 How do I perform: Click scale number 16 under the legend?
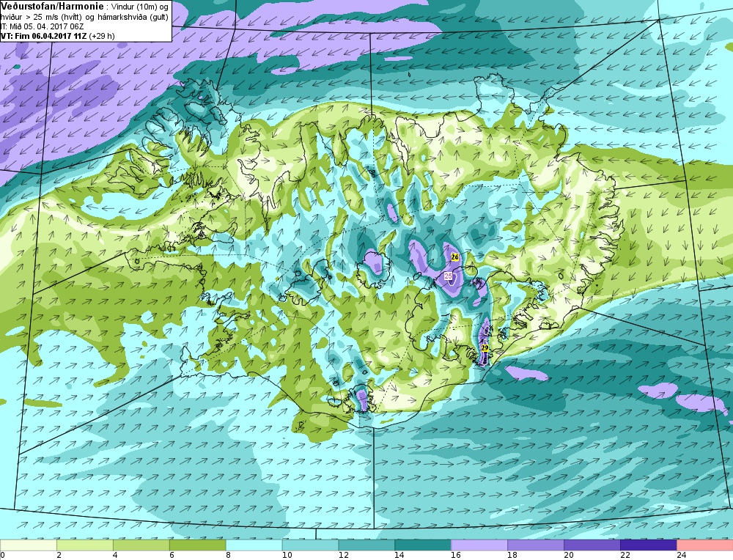point(456,556)
